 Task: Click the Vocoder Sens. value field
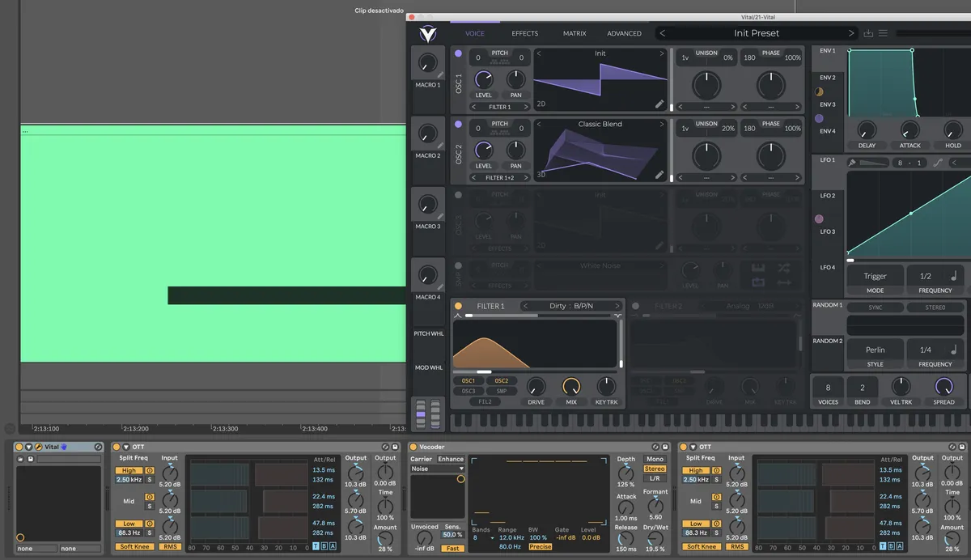point(452,535)
